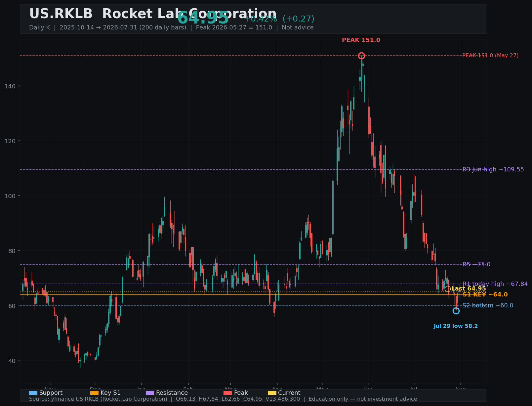532x406 pixels.
Task: Click the orange Key S1 legend swatch
Action: pyautogui.click(x=94, y=393)
